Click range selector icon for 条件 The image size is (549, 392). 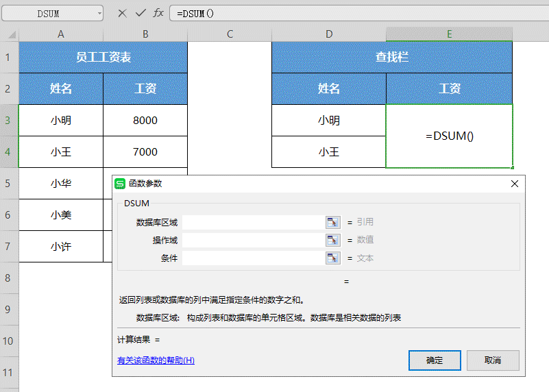point(332,258)
